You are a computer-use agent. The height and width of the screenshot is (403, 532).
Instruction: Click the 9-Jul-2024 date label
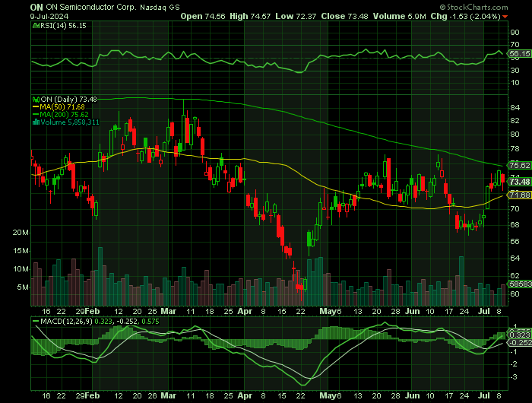click(x=49, y=16)
